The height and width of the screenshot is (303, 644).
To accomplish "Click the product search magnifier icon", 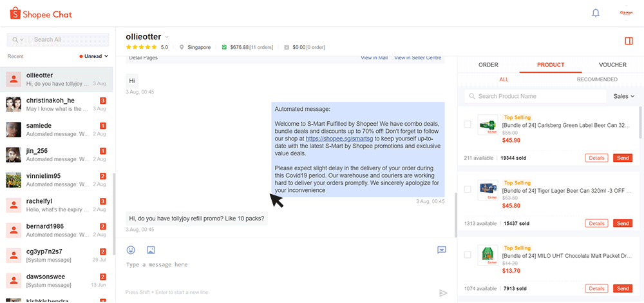I will tap(472, 96).
